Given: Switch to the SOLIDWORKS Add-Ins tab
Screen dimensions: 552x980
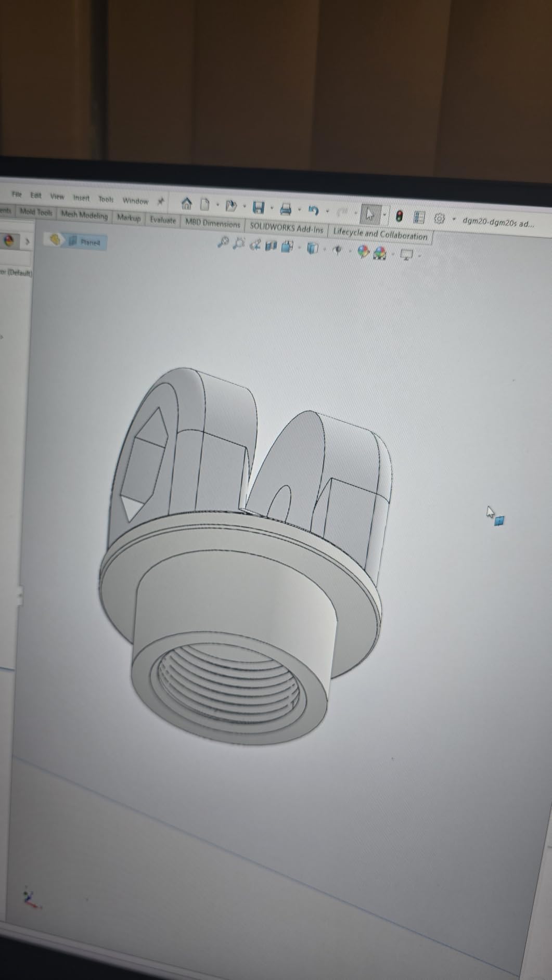Looking at the screenshot, I should point(287,228).
